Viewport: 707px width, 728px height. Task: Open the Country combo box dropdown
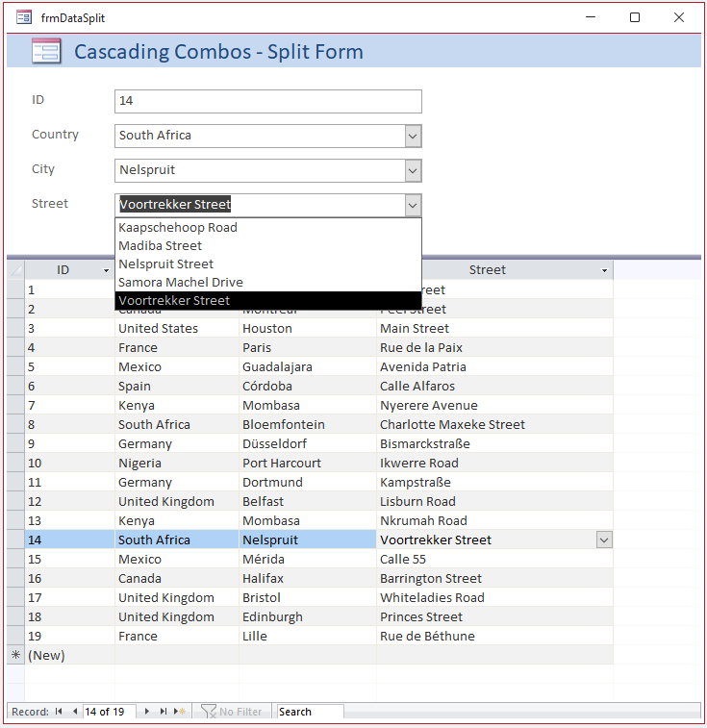413,137
